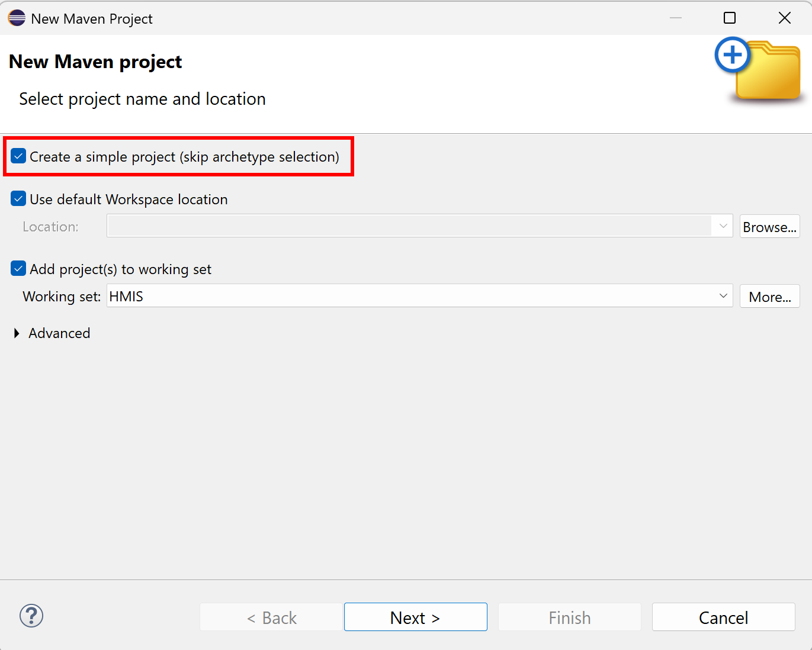Image resolution: width=812 pixels, height=650 pixels.
Task: Open the Location dropdown arrow
Action: (x=723, y=226)
